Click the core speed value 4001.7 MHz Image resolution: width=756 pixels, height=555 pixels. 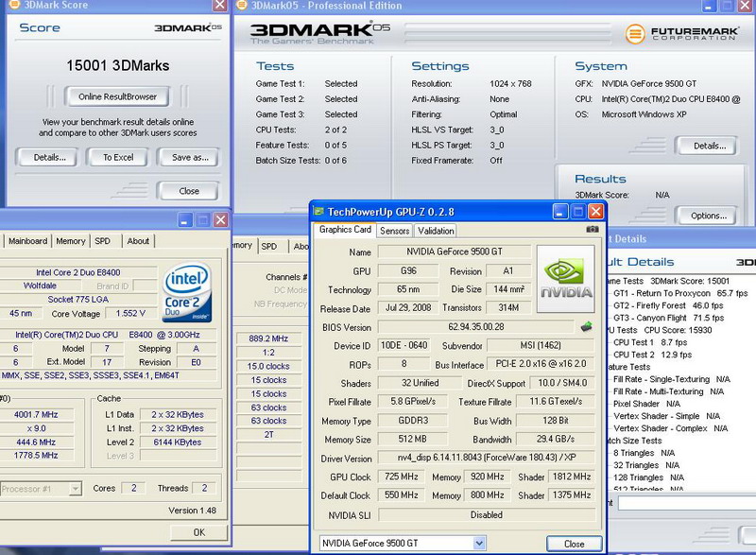click(x=36, y=414)
